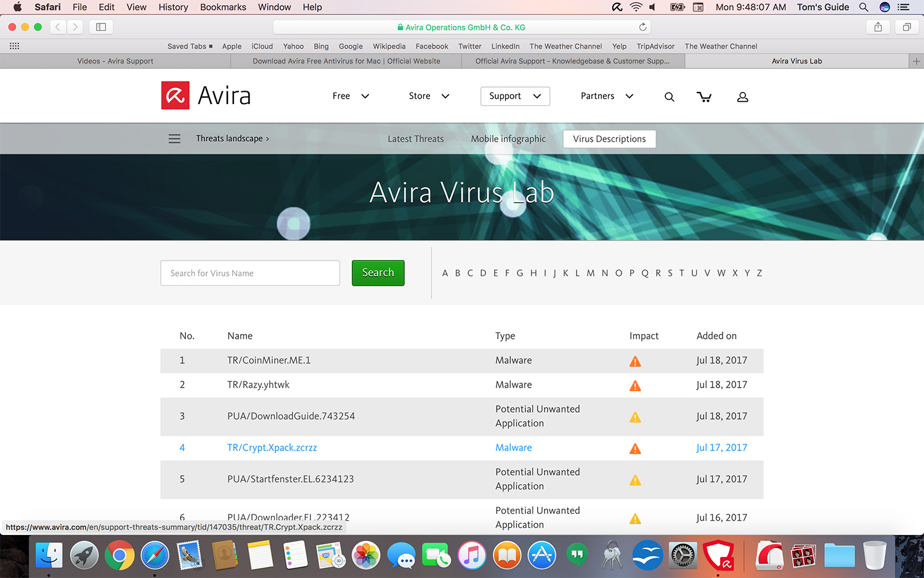Click the impact warning icon for TR/CoinMiner.ME.1

coord(635,361)
